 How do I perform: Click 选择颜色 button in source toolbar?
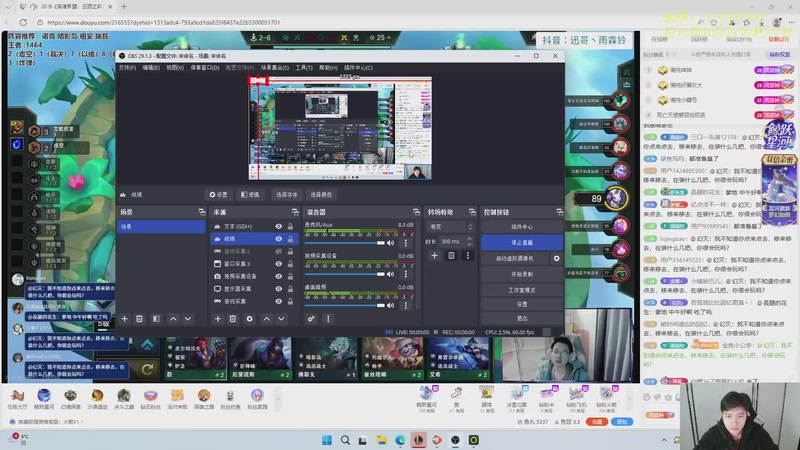pos(321,195)
